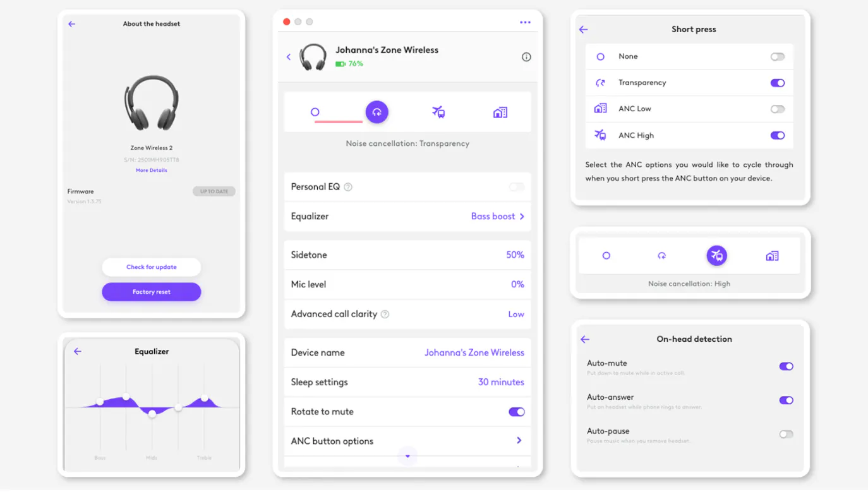Image resolution: width=868 pixels, height=492 pixels.
Task: Disable the Transparency toggle in Short press
Action: 778,83
